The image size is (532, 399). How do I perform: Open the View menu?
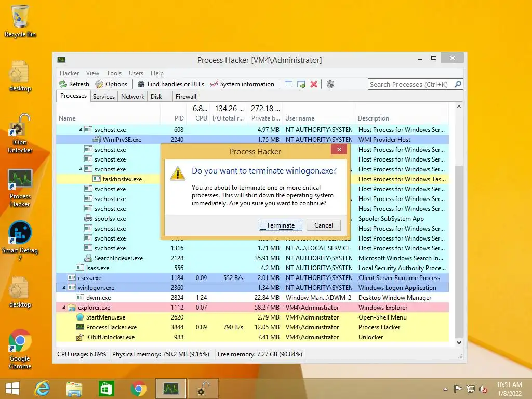pyautogui.click(x=92, y=73)
